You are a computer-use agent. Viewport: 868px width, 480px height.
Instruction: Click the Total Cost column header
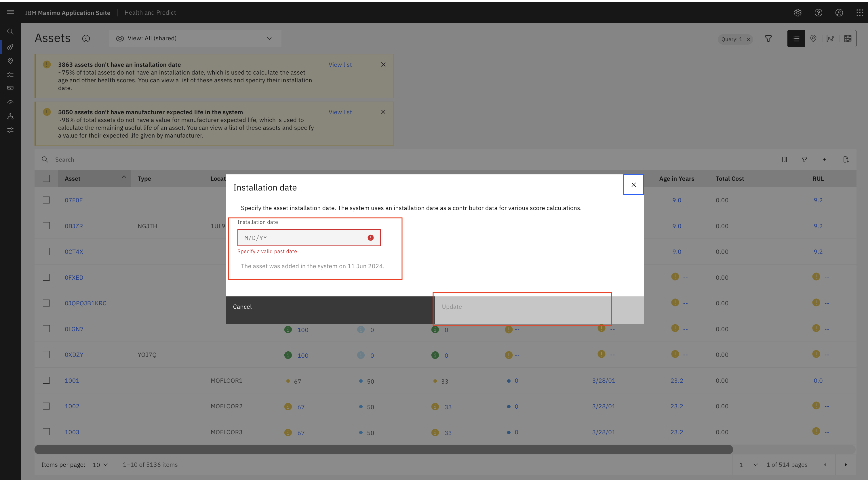[x=730, y=178]
